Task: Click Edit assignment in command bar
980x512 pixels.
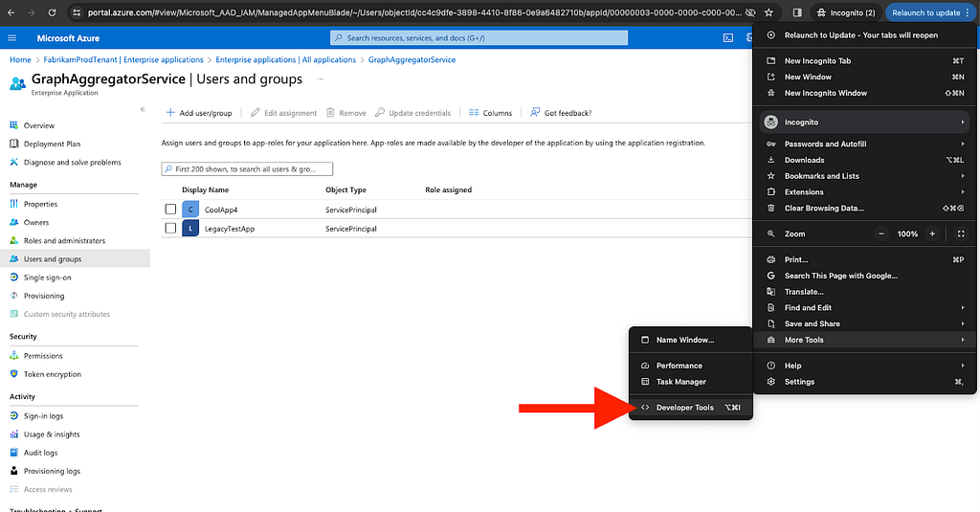Action: click(x=283, y=113)
